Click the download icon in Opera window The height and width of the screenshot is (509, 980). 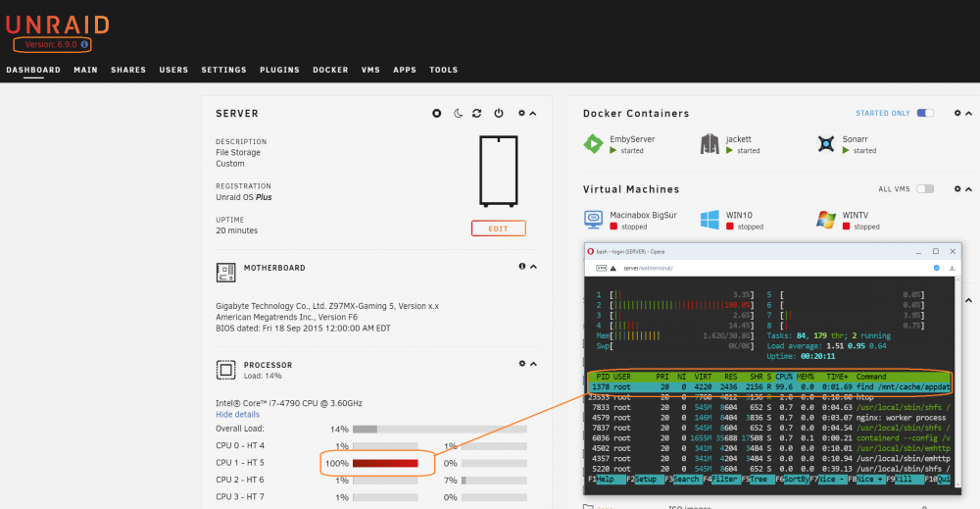pos(952,269)
